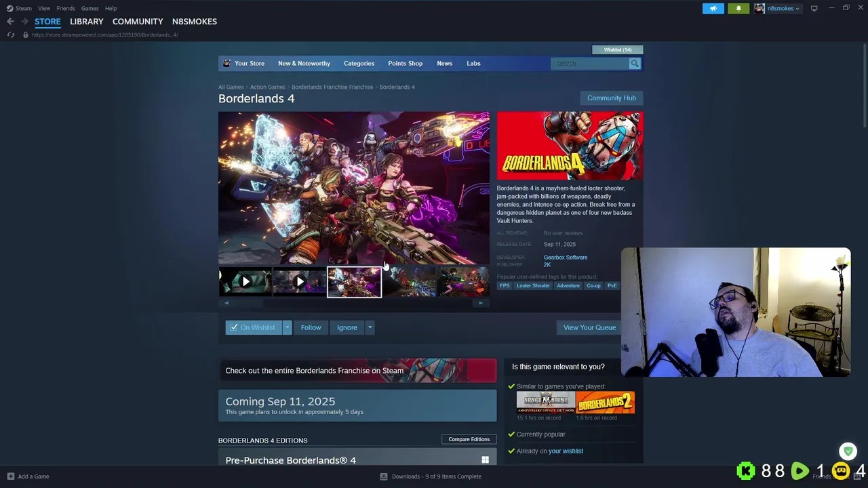This screenshot has height=488, width=868.
Task: Switch to the STORE tab
Action: tap(47, 22)
